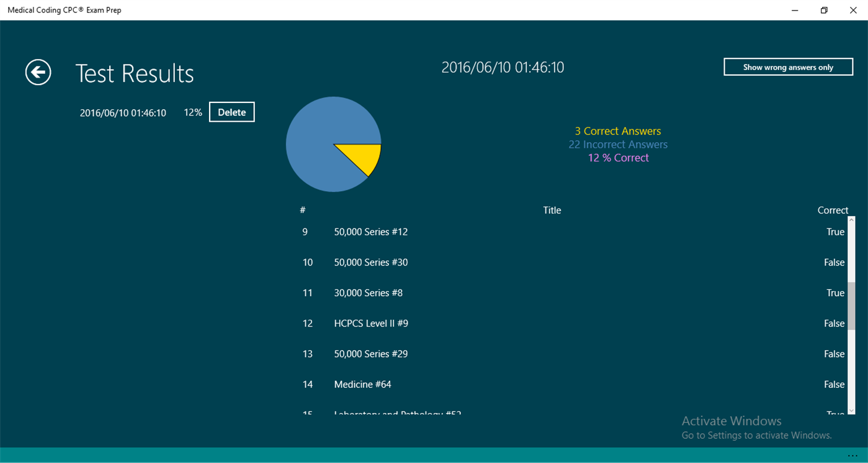Screen dimensions: 868x463
Task: Click the yellow pie chart slice
Action: click(360, 158)
